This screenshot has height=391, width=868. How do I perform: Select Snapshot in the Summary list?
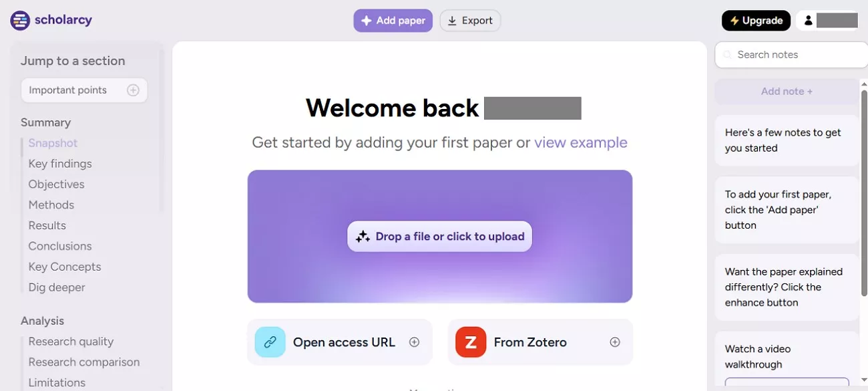(53, 143)
